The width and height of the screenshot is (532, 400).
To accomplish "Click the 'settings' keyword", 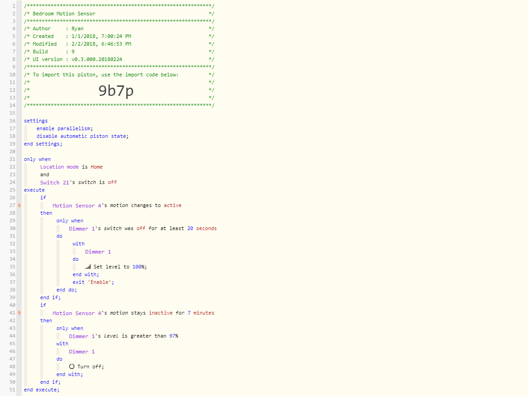I will point(36,121).
